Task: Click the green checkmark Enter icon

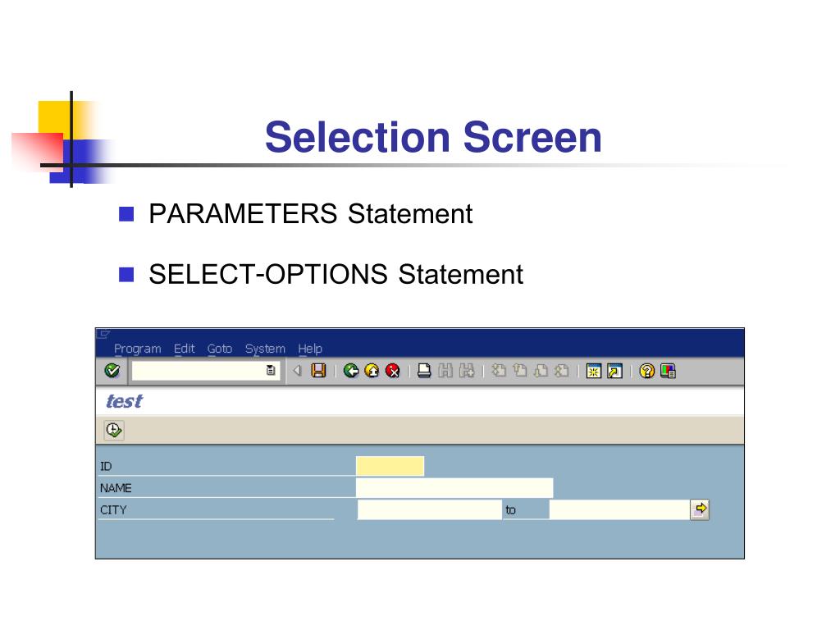Action: pos(112,371)
